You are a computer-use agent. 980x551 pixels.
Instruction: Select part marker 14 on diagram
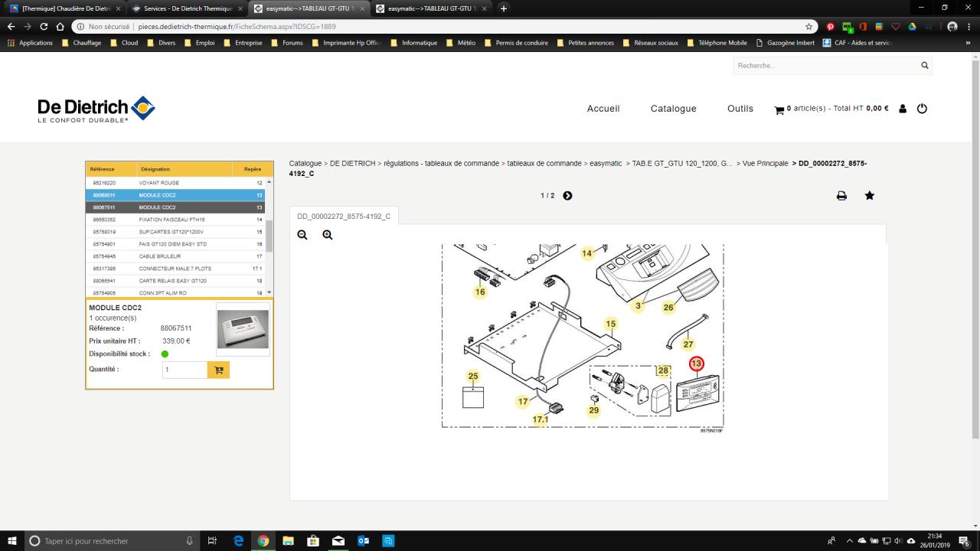click(587, 253)
